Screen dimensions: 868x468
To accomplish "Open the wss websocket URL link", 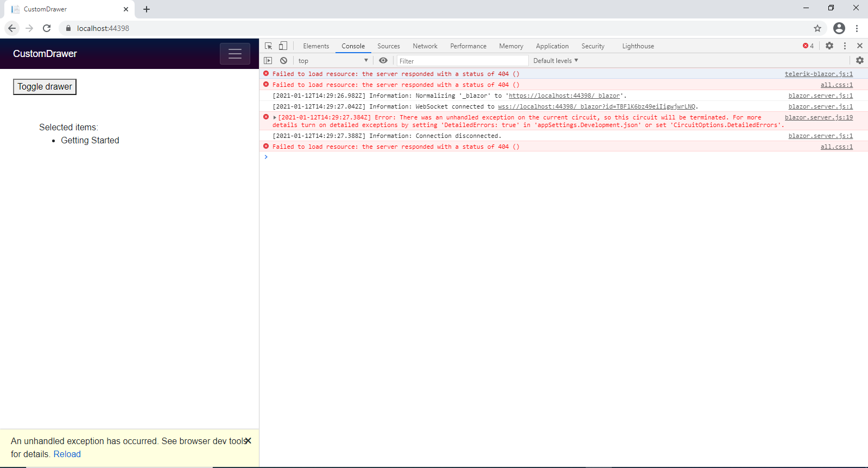I will coord(597,106).
